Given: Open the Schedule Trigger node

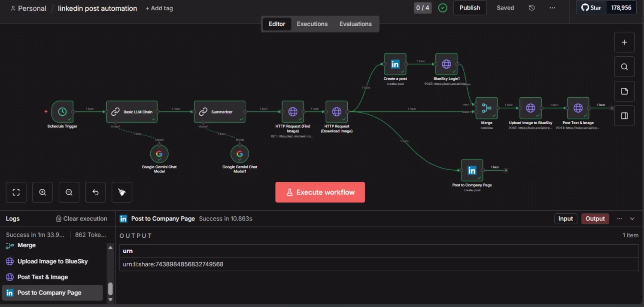Looking at the screenshot, I should pos(62,111).
